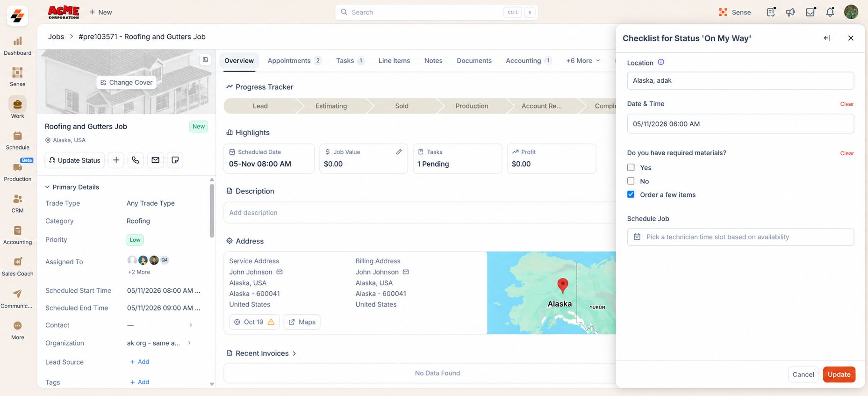Open the CRM sidebar icon

(18, 203)
